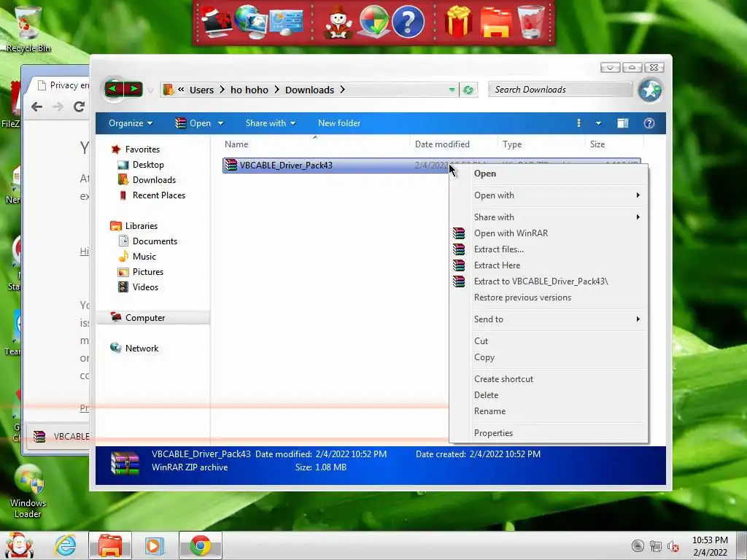Choose Extract to VBCABLE_Driver_Pack43\
Image resolution: width=747 pixels, height=560 pixels.
click(x=549, y=281)
